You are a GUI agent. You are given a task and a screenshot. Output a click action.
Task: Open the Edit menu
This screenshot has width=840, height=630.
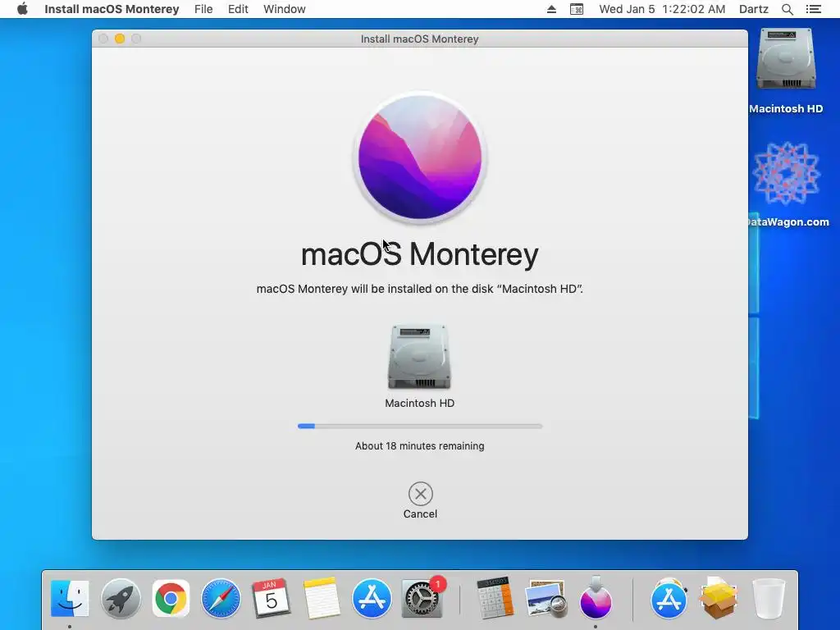point(238,9)
